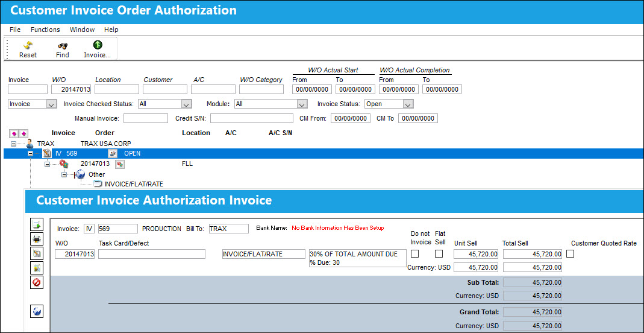Collapse the 20147013 work order node
This screenshot has width=644, height=333.
point(47,163)
